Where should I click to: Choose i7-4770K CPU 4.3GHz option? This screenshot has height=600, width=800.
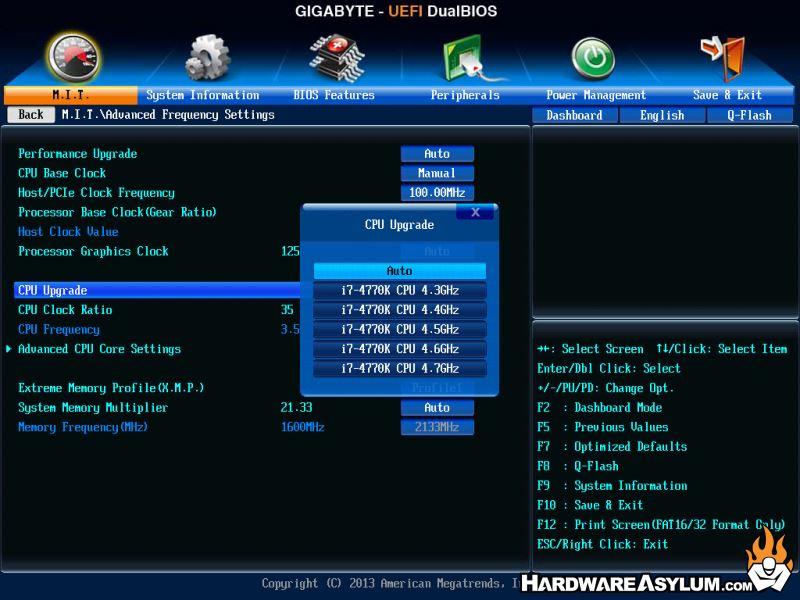pyautogui.click(x=399, y=290)
